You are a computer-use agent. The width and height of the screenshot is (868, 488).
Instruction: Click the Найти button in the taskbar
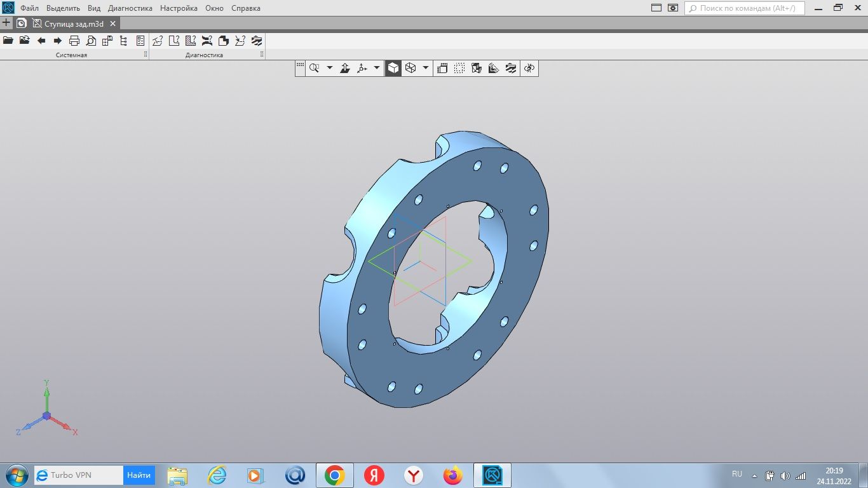139,475
